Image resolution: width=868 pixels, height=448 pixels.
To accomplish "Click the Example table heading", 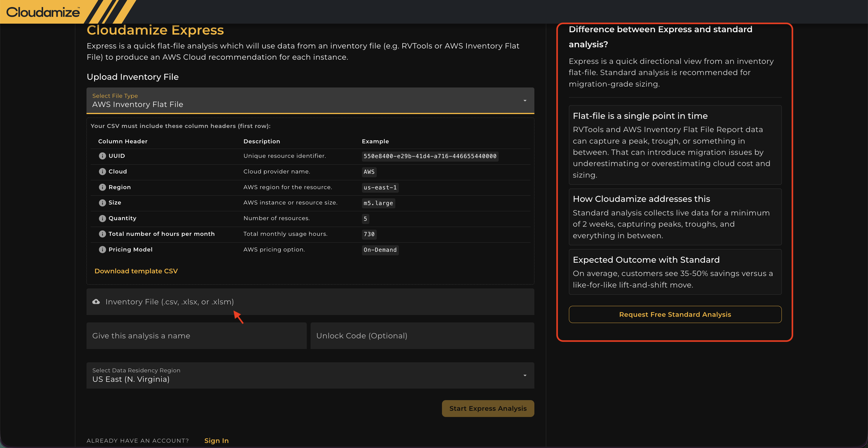I will (x=375, y=141).
